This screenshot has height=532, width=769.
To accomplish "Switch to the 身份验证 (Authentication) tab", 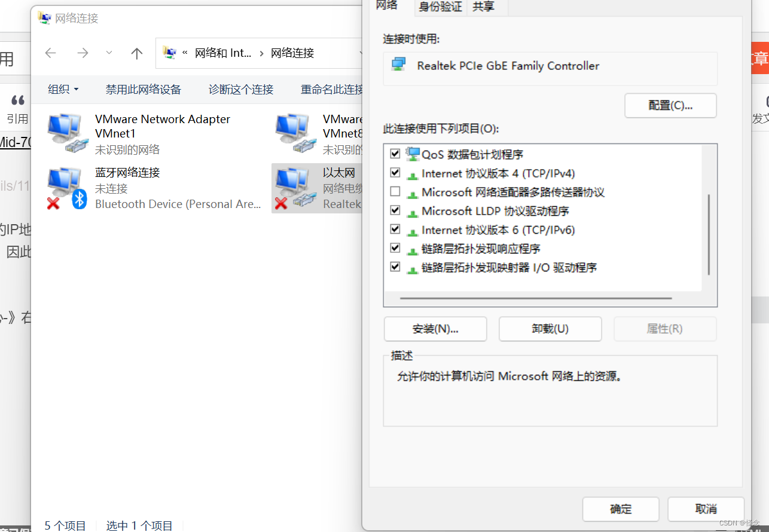I will coord(441,7).
